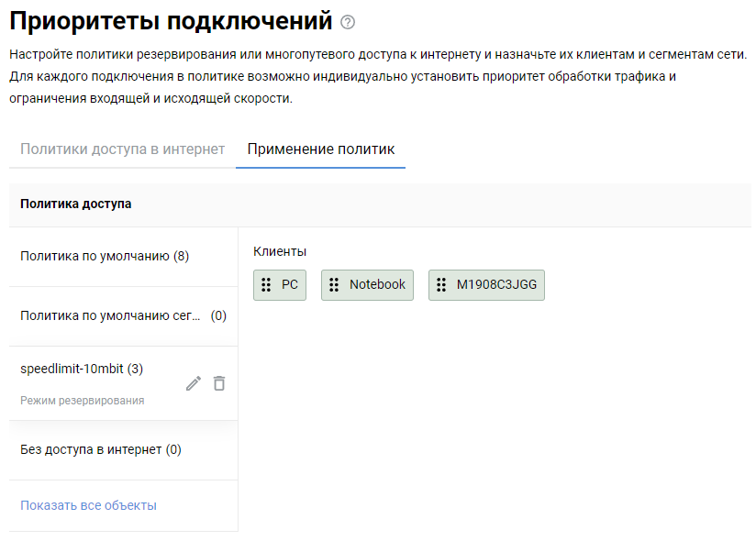Delete the speedlimit-10mbit policy via trash icon
The height and width of the screenshot is (541, 756).
pyautogui.click(x=219, y=383)
